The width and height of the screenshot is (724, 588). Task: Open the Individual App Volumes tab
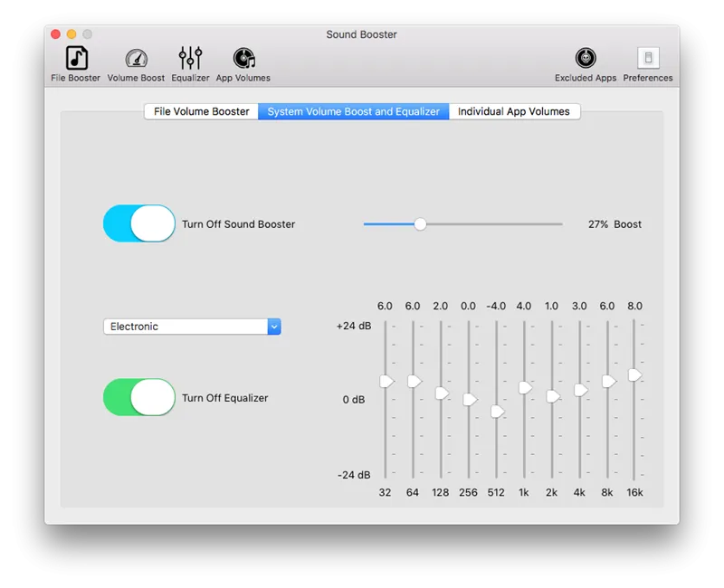pos(513,111)
